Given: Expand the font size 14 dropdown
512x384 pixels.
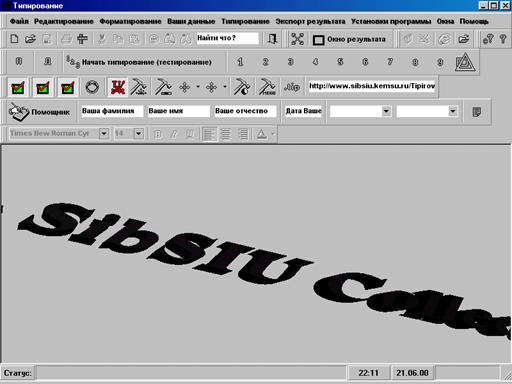Looking at the screenshot, I should tap(139, 134).
